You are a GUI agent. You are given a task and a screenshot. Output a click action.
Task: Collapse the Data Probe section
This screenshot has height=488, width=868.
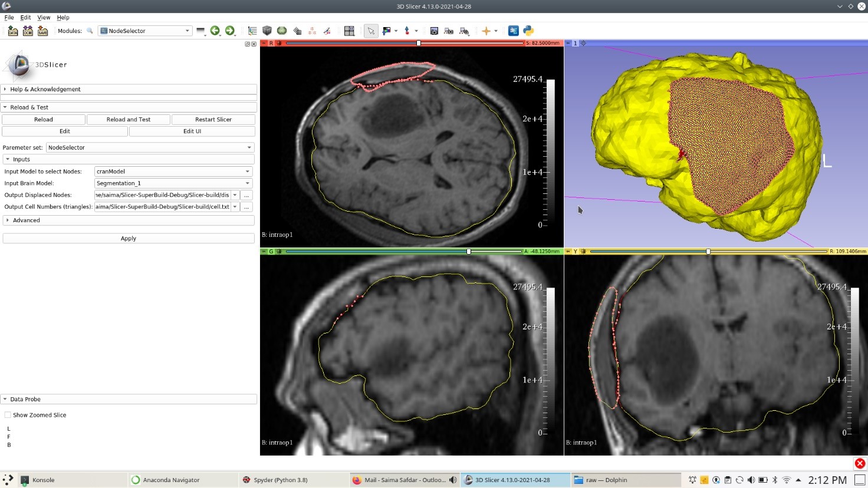(129, 399)
